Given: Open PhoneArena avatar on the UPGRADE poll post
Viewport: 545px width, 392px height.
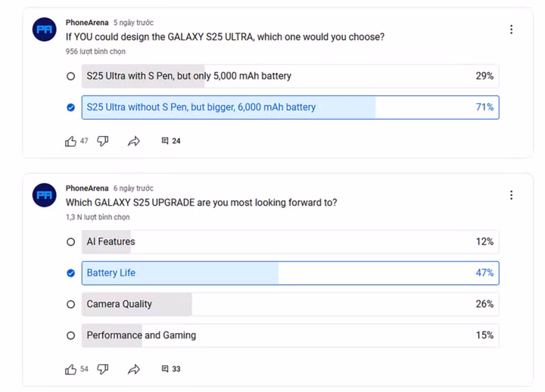Looking at the screenshot, I should pyautogui.click(x=45, y=195).
